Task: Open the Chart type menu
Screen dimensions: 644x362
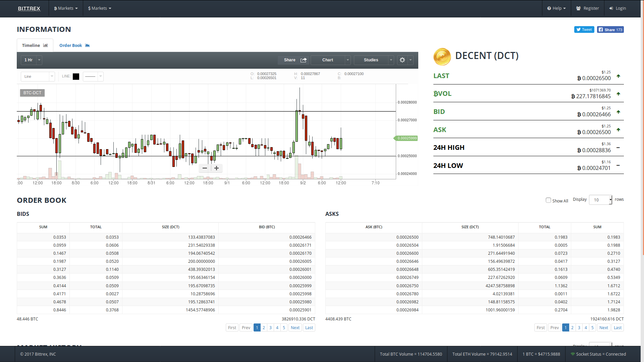Action: coord(328,60)
